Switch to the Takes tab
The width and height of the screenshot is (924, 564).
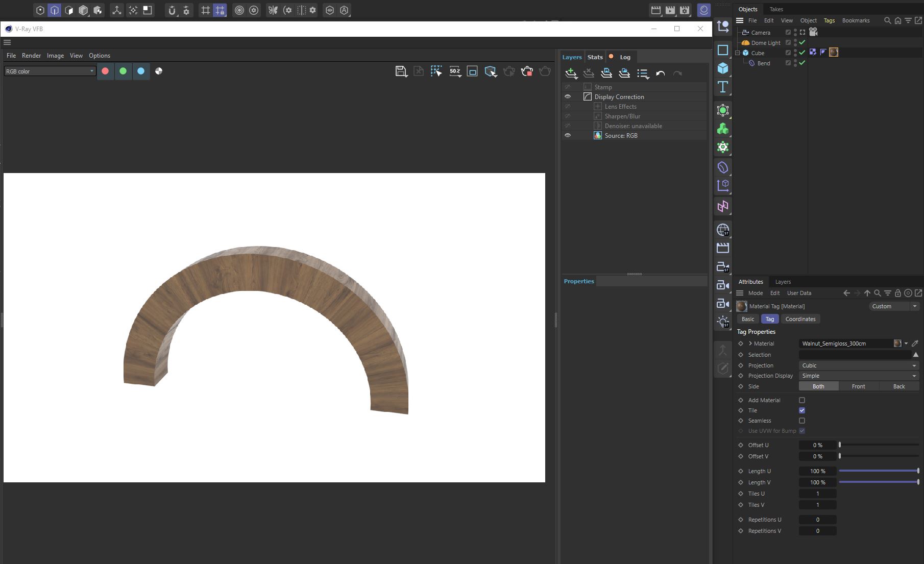[x=776, y=9]
